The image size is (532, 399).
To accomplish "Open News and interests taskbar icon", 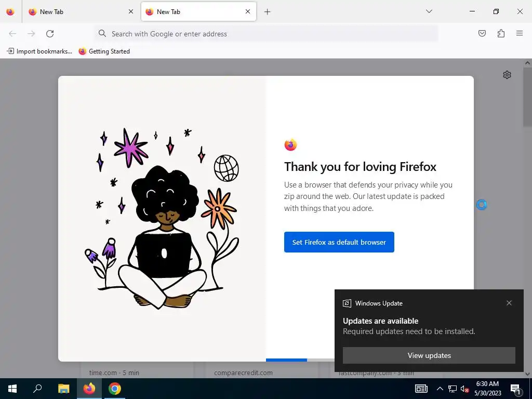I will coord(421,389).
